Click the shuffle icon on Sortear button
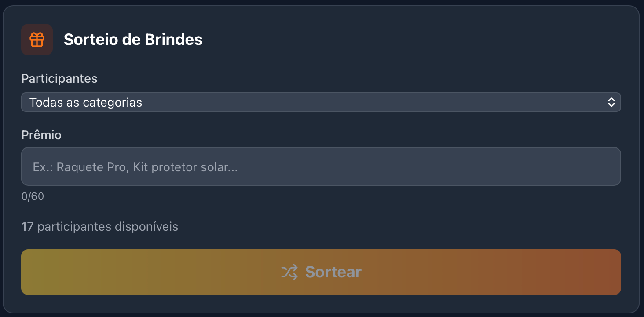Screen dimensions: 644x317 click(x=289, y=272)
